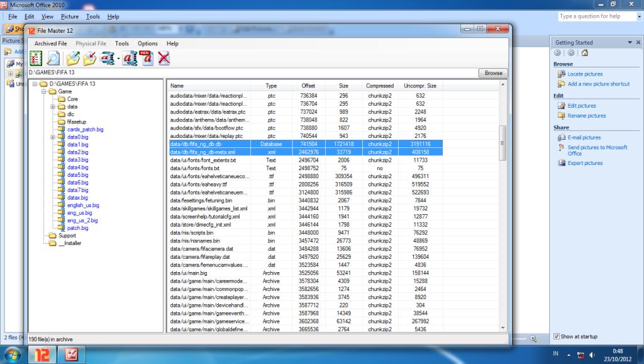Toggle Show at startup checkbox

(557, 336)
